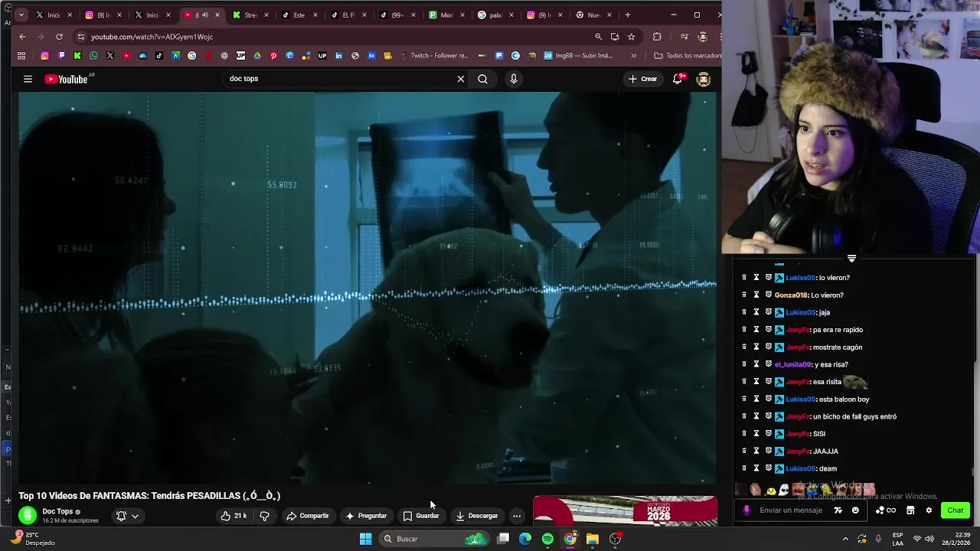
Task: Click the green Chat button
Action: (x=955, y=510)
